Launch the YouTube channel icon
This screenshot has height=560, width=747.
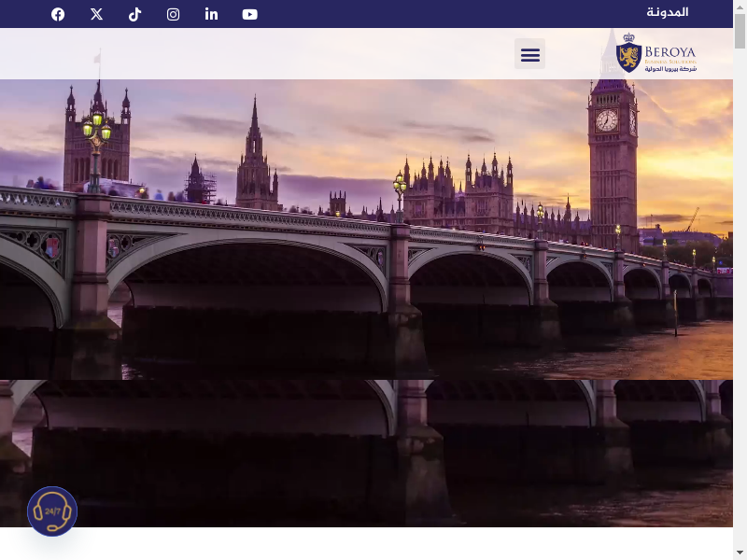(x=249, y=14)
